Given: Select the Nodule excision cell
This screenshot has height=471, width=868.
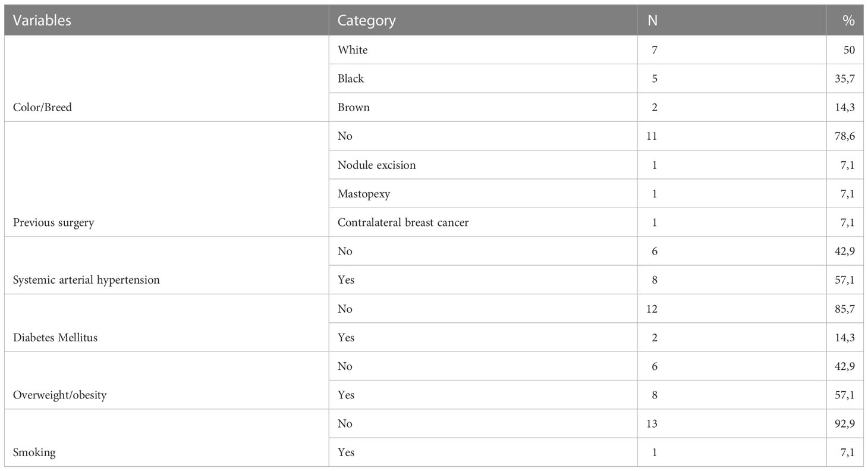Looking at the screenshot, I should [483, 165].
